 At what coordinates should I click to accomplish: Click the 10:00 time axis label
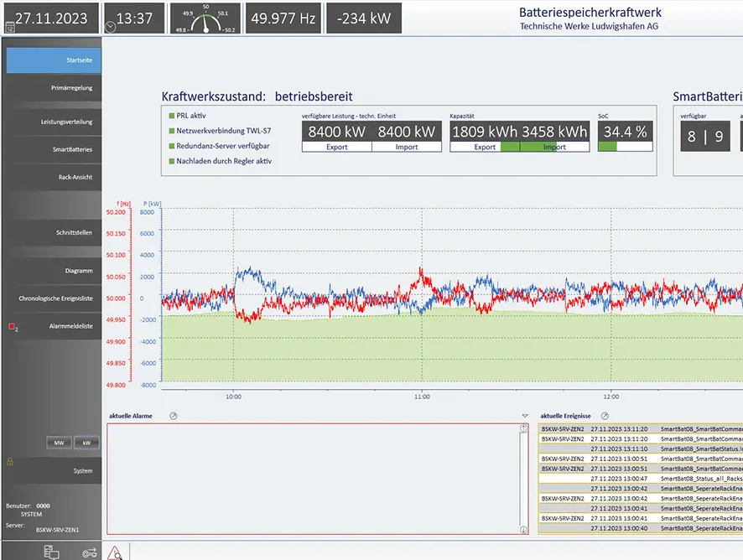pyautogui.click(x=233, y=397)
